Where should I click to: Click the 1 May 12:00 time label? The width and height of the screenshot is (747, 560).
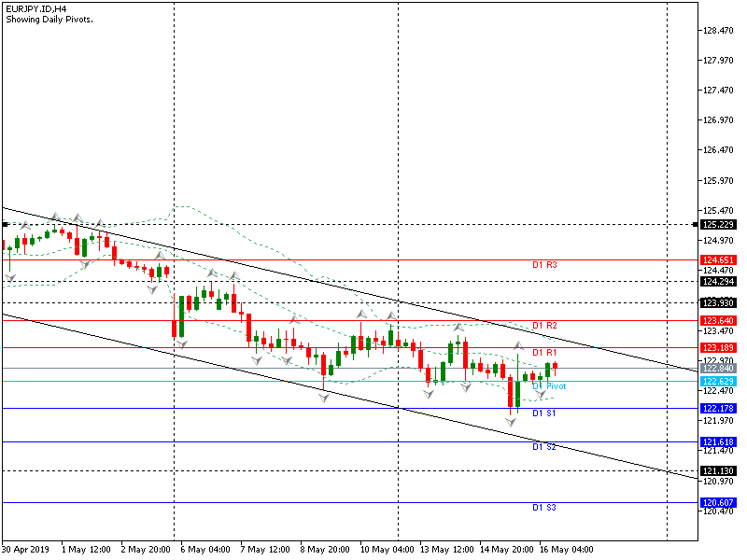click(86, 550)
